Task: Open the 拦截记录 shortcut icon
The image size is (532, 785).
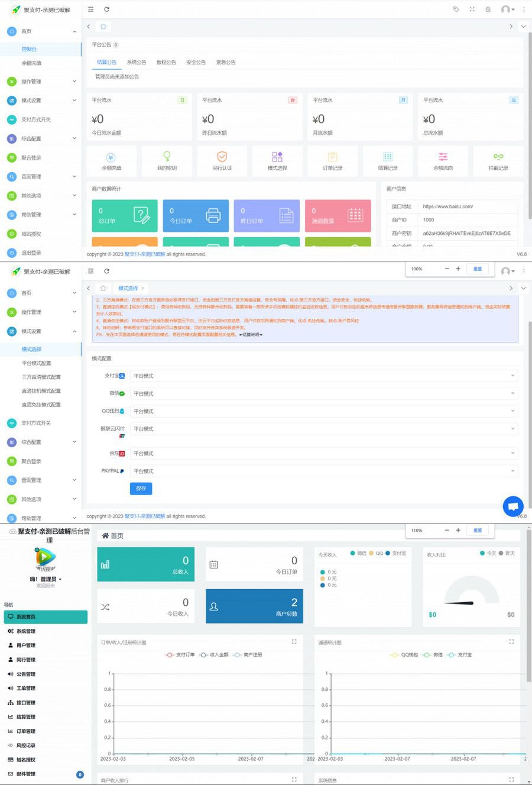Action: 498,157
